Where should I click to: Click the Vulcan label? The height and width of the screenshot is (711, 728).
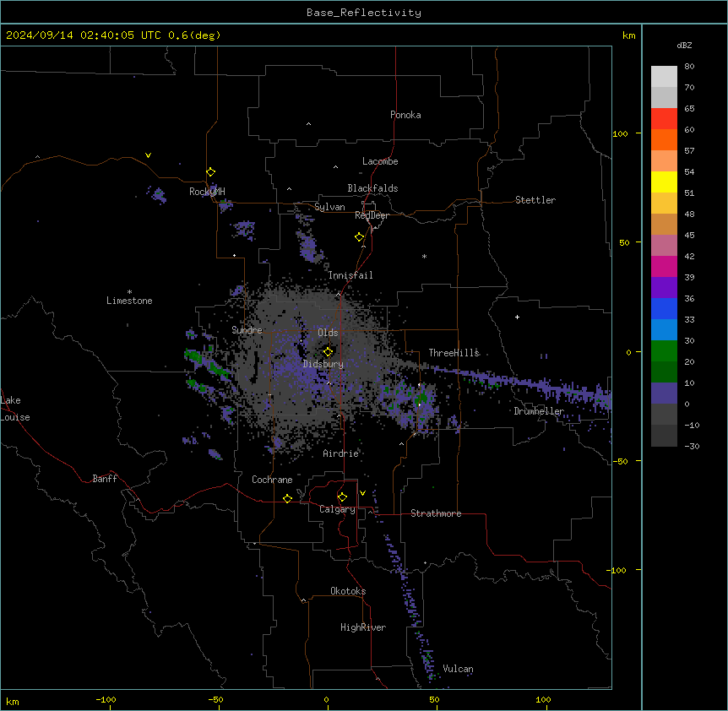pos(459,669)
